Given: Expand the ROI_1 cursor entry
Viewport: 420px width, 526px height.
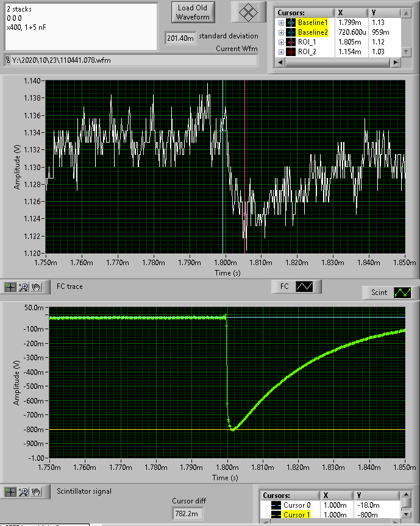Looking at the screenshot, I should [281, 42].
